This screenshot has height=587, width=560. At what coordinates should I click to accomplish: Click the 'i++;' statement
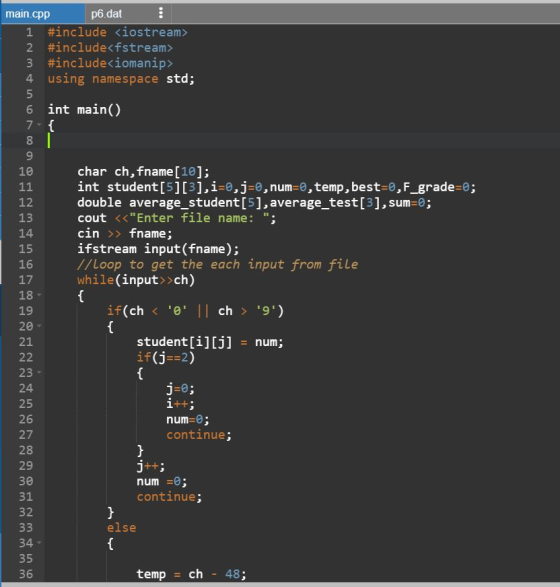(x=180, y=404)
